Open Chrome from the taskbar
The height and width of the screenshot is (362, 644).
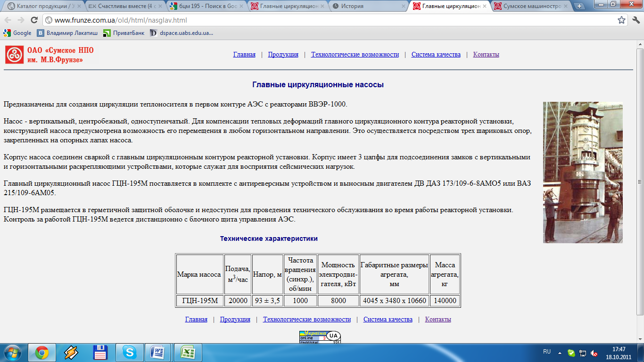[x=42, y=353]
